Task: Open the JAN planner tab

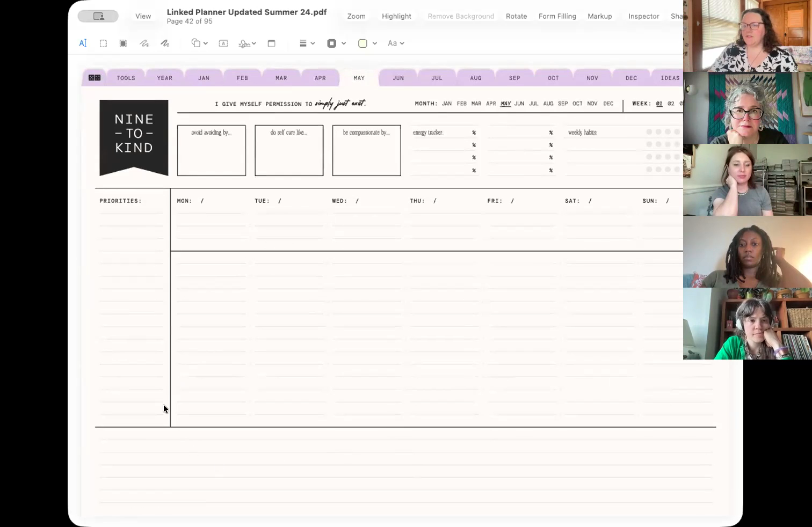Action: point(204,78)
